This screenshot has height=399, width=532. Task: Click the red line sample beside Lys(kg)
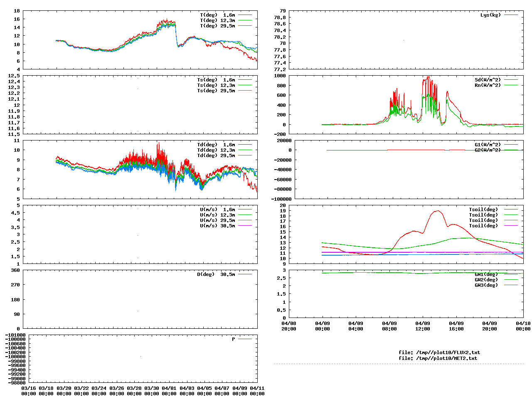pyautogui.click(x=511, y=15)
